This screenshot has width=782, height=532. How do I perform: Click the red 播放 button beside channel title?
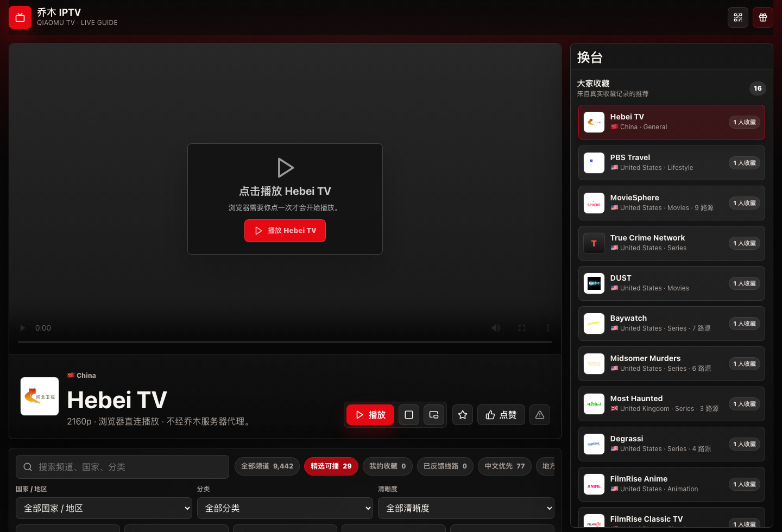370,415
